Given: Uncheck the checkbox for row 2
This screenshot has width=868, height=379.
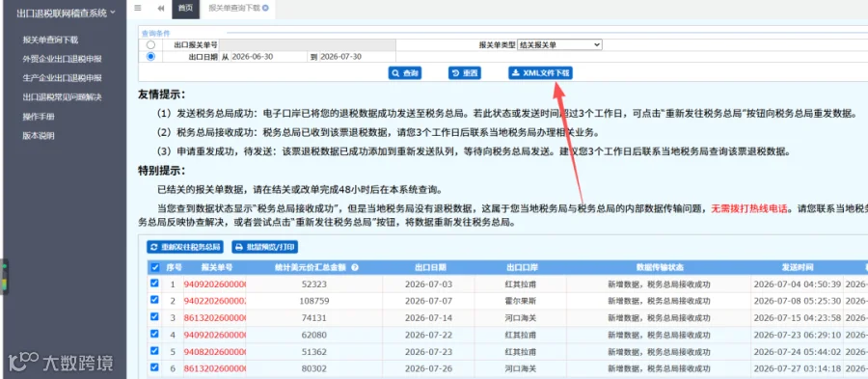Looking at the screenshot, I should click(155, 301).
